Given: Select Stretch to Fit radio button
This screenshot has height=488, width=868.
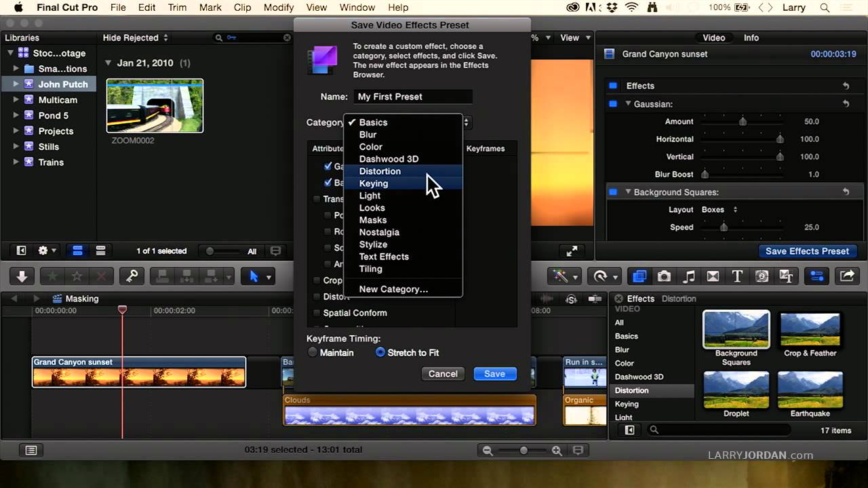Looking at the screenshot, I should pos(380,352).
